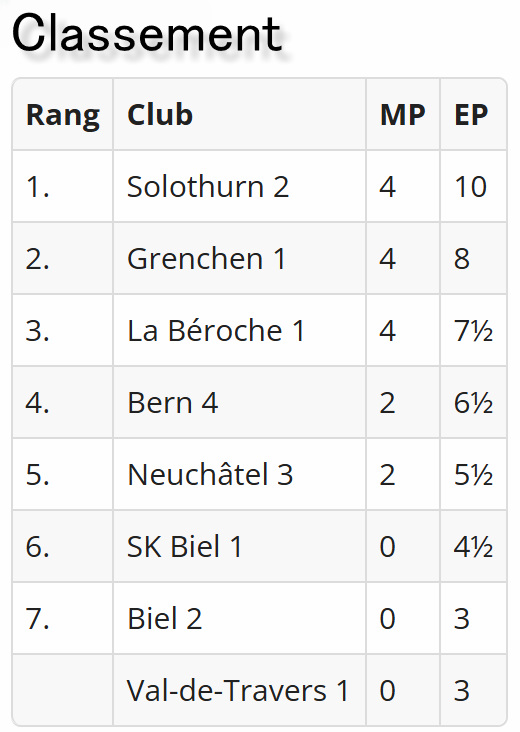Click SK Biel 1's EP value 4½

point(473,546)
